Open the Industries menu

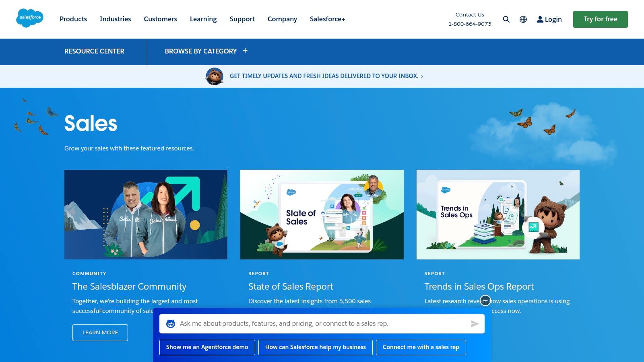(x=116, y=19)
